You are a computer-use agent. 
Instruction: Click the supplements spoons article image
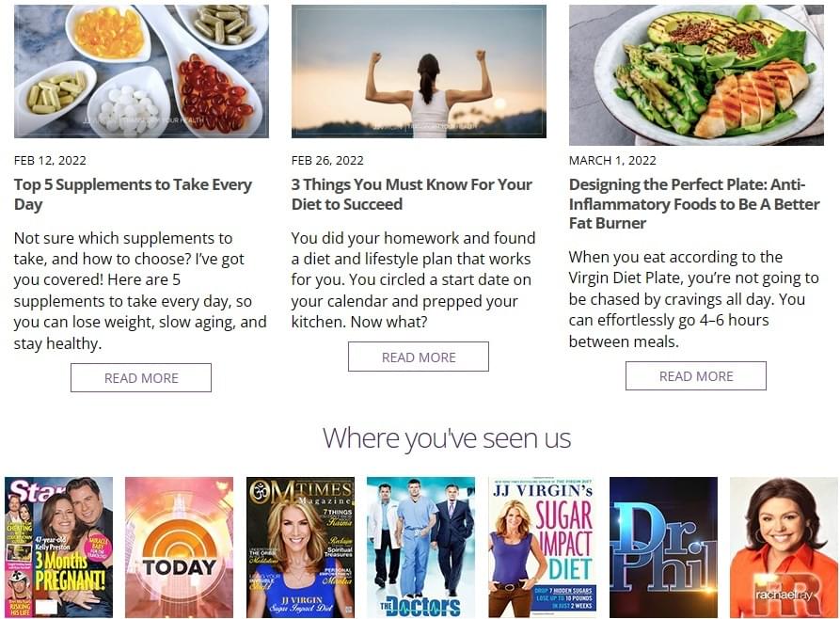pyautogui.click(x=141, y=71)
